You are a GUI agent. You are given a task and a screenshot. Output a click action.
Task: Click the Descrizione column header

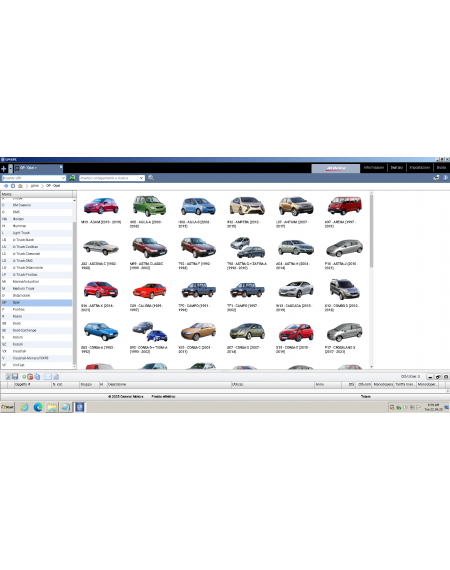pos(169,384)
